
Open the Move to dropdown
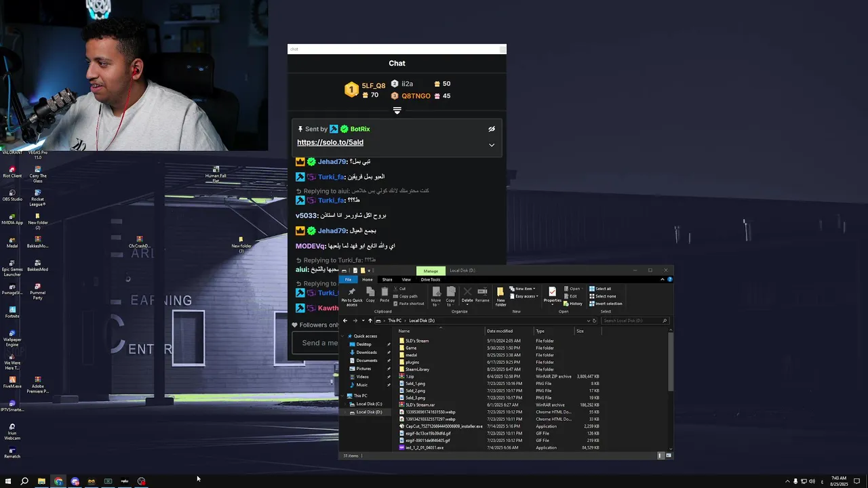(x=435, y=296)
